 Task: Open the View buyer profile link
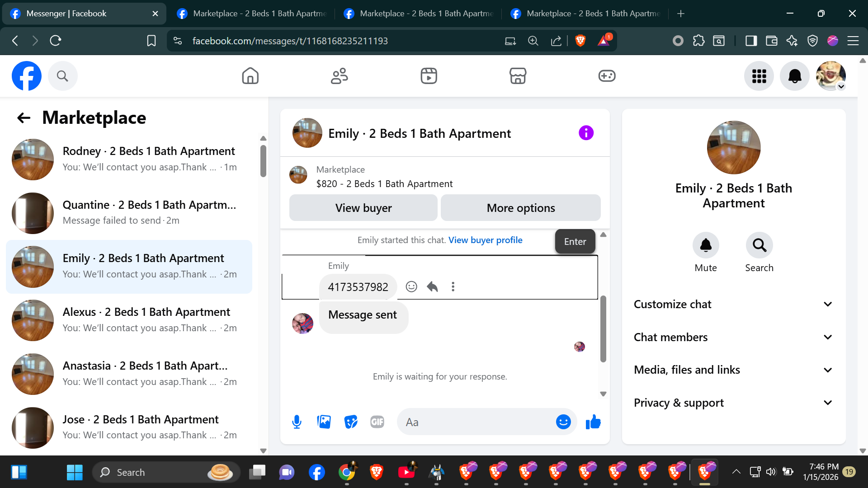485,240
